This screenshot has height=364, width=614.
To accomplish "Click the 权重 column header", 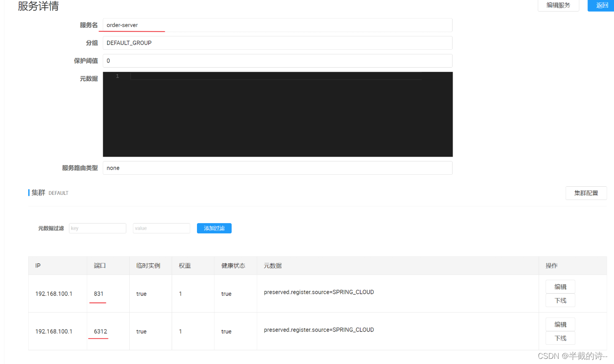I will [185, 266].
